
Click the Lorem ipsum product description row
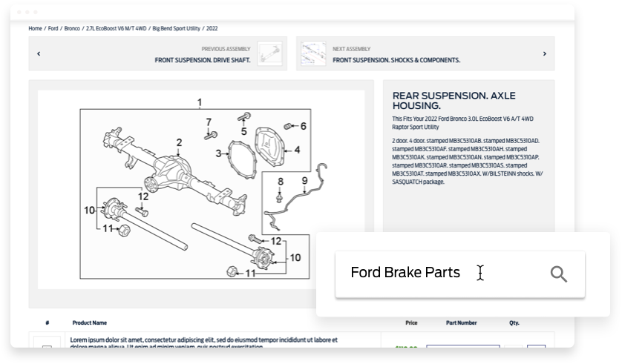204,343
